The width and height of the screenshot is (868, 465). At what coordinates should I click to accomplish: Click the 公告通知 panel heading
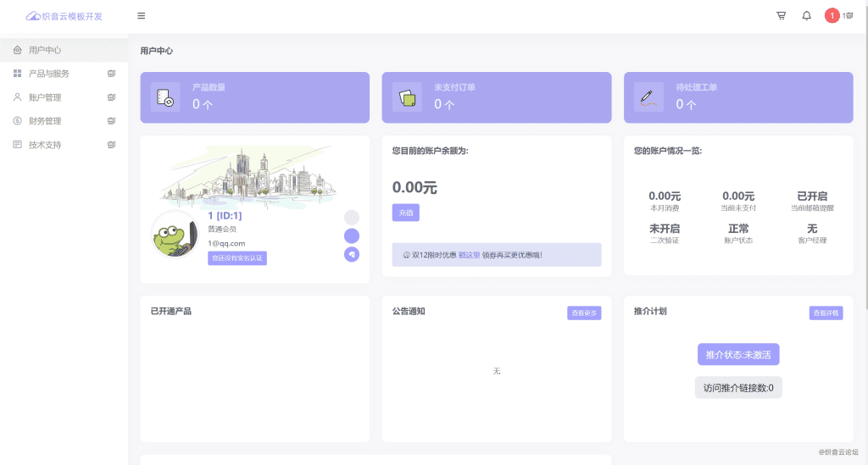pos(409,312)
